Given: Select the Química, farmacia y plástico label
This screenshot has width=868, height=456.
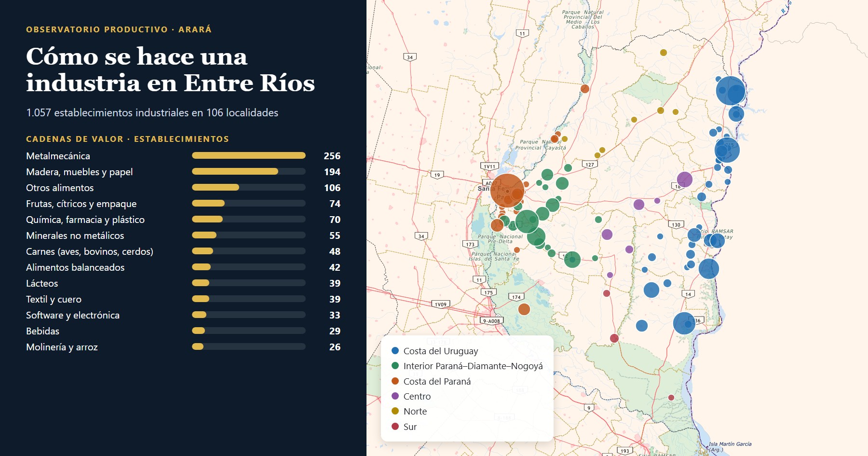Looking at the screenshot, I should (x=85, y=220).
